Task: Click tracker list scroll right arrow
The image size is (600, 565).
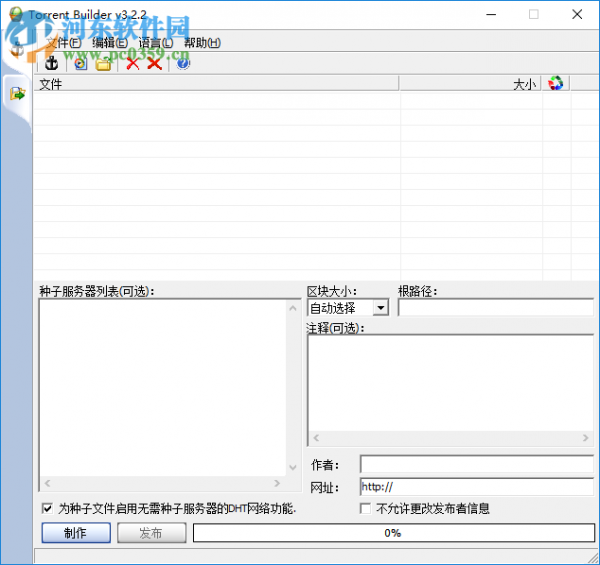Action: click(x=277, y=483)
